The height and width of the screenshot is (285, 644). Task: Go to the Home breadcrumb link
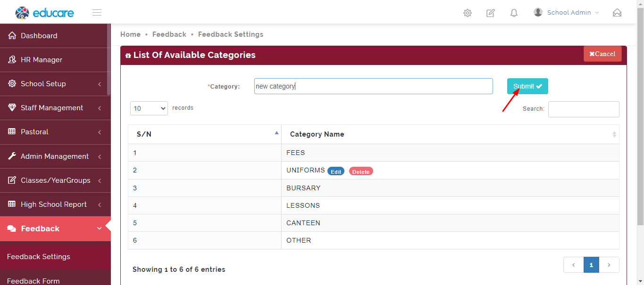tap(130, 34)
